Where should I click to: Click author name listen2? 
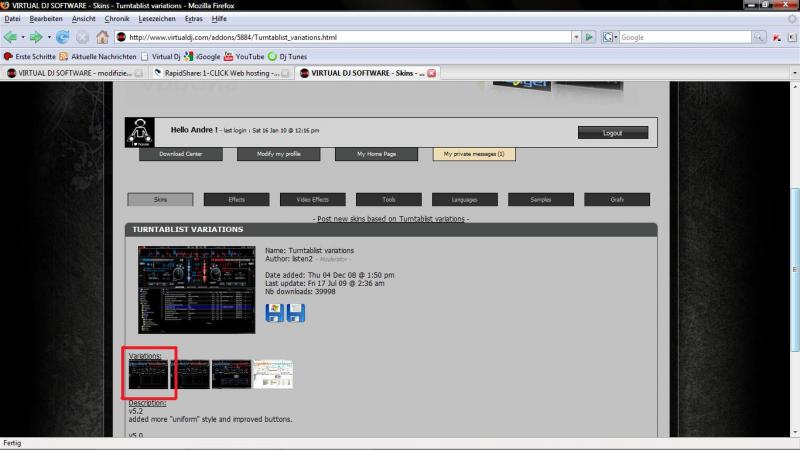tap(302, 259)
